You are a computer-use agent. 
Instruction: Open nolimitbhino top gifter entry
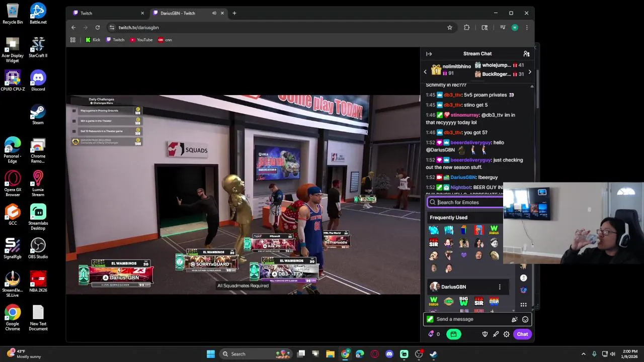(x=451, y=70)
